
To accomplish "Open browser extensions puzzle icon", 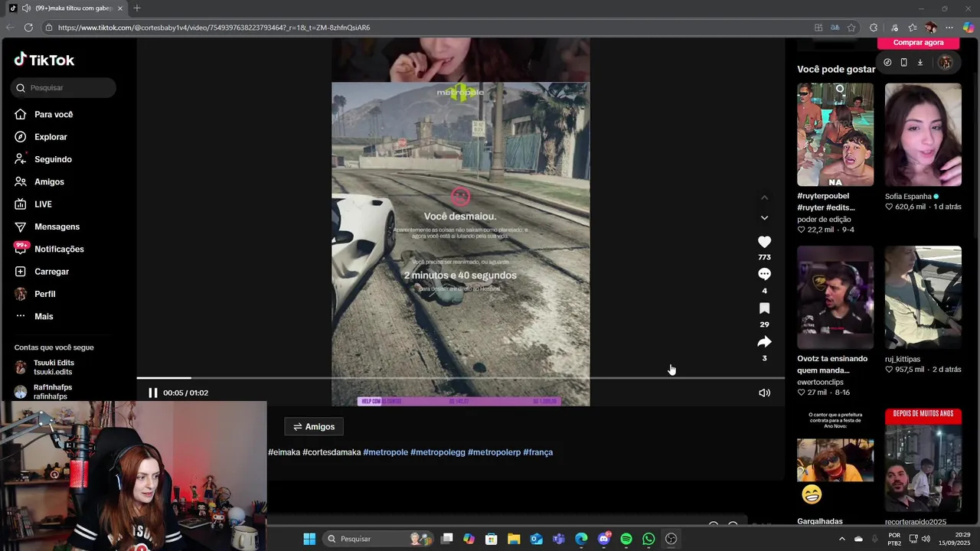I will [x=874, y=28].
